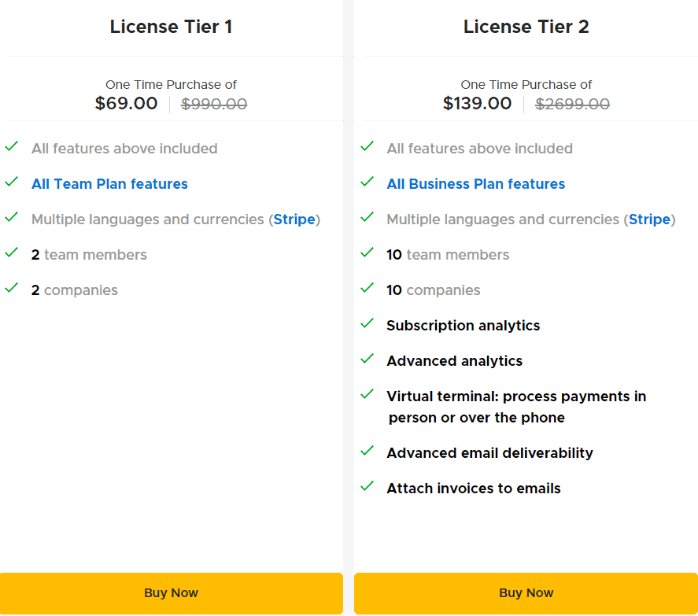Image resolution: width=698 pixels, height=616 pixels.
Task: Click checkmark beside Subscription analytics
Action: tap(367, 324)
